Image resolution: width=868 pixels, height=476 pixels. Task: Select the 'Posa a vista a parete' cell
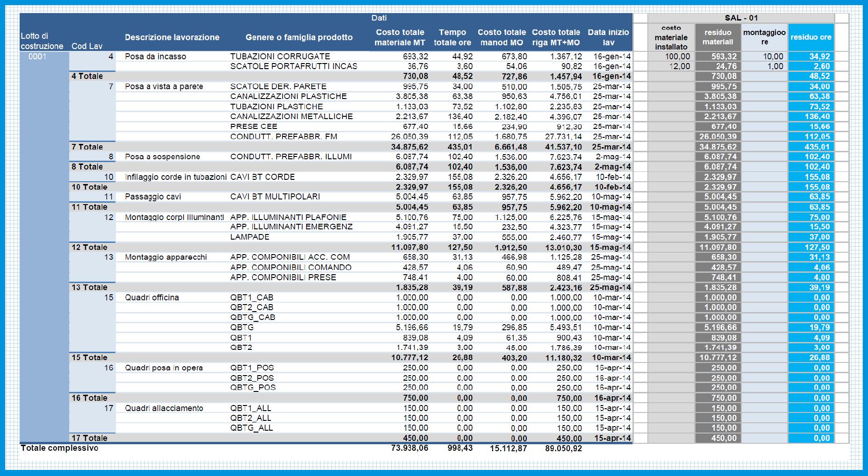click(164, 86)
